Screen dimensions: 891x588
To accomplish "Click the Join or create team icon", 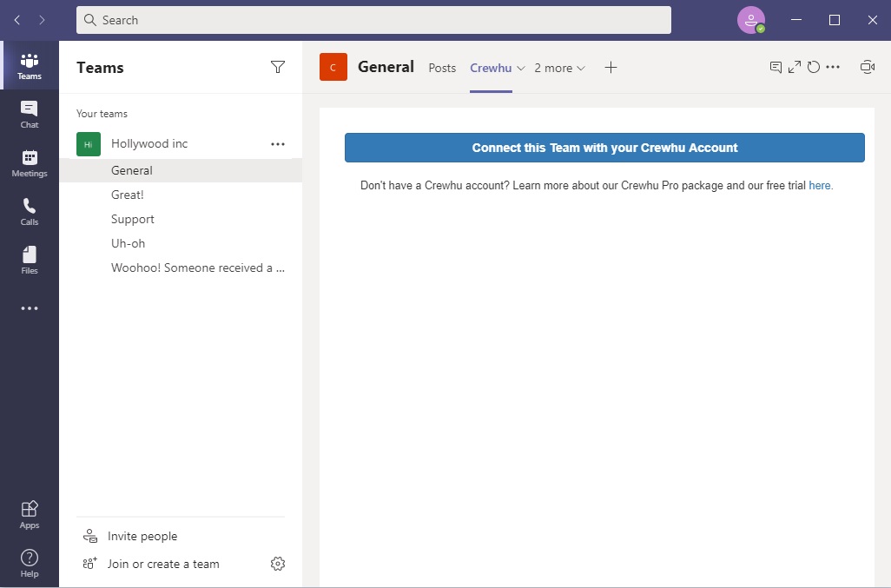I will 89,564.
